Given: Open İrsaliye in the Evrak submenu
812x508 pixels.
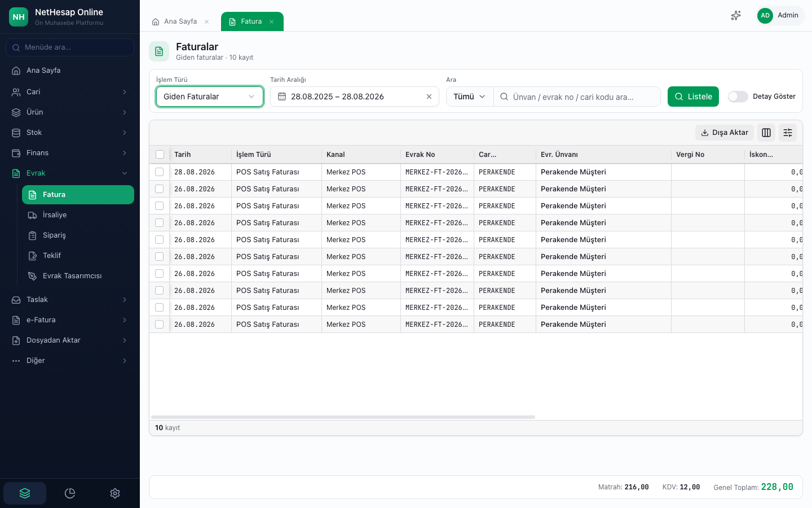Looking at the screenshot, I should [78, 215].
